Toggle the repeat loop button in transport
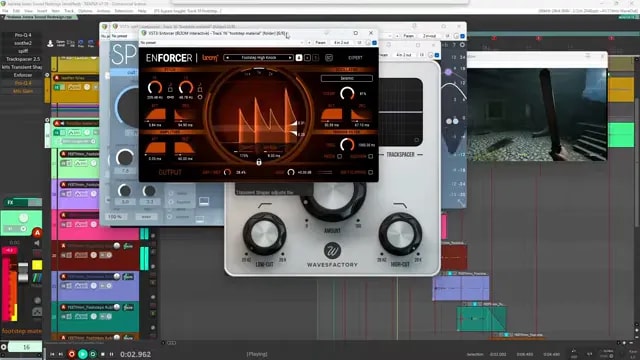The image size is (640, 360). click(x=93, y=354)
